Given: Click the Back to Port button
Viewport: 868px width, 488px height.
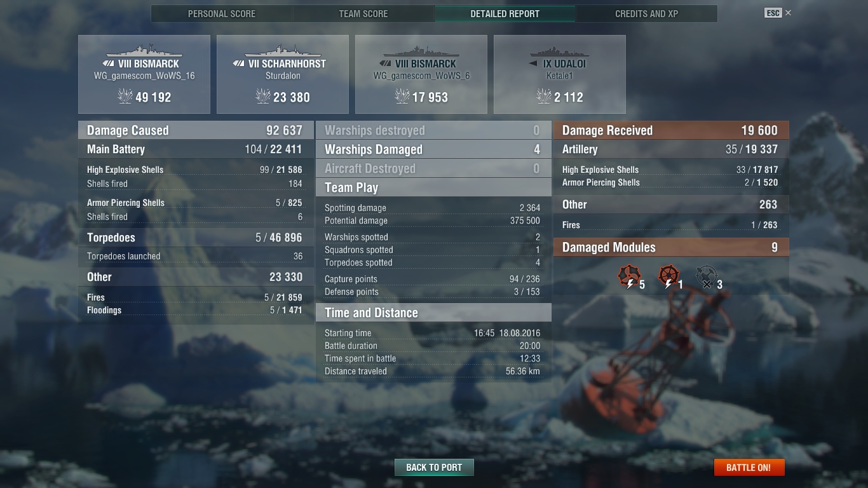Looking at the screenshot, I should tap(434, 467).
